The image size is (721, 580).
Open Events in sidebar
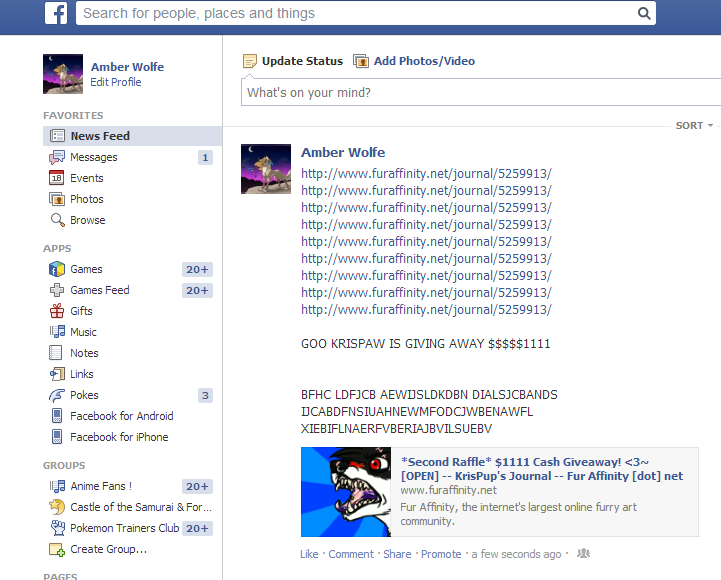[87, 178]
